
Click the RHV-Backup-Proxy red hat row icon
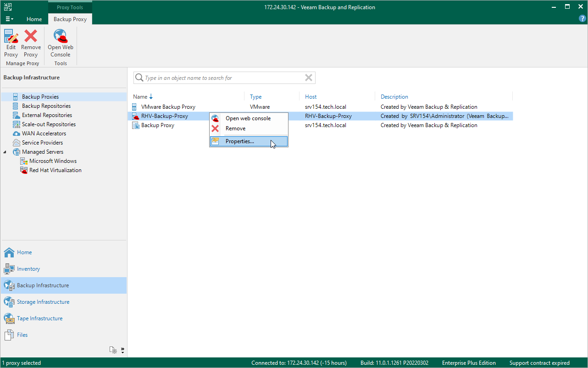(136, 116)
